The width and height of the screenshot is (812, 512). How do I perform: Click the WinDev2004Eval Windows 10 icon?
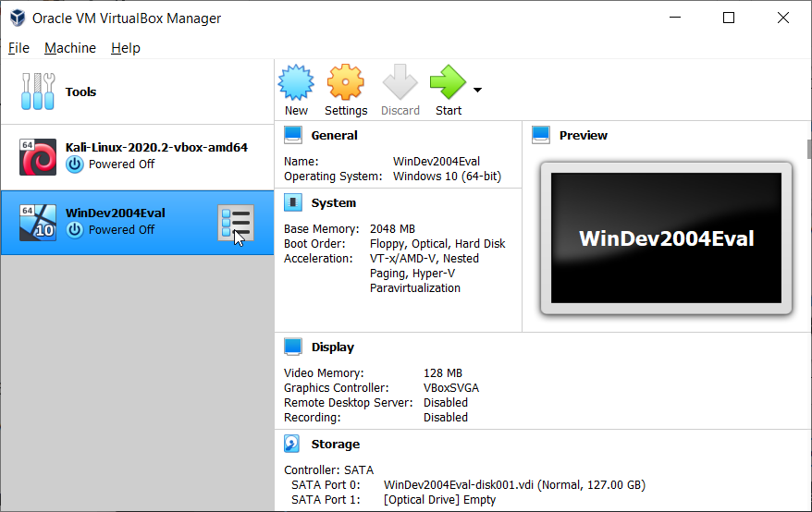38,223
